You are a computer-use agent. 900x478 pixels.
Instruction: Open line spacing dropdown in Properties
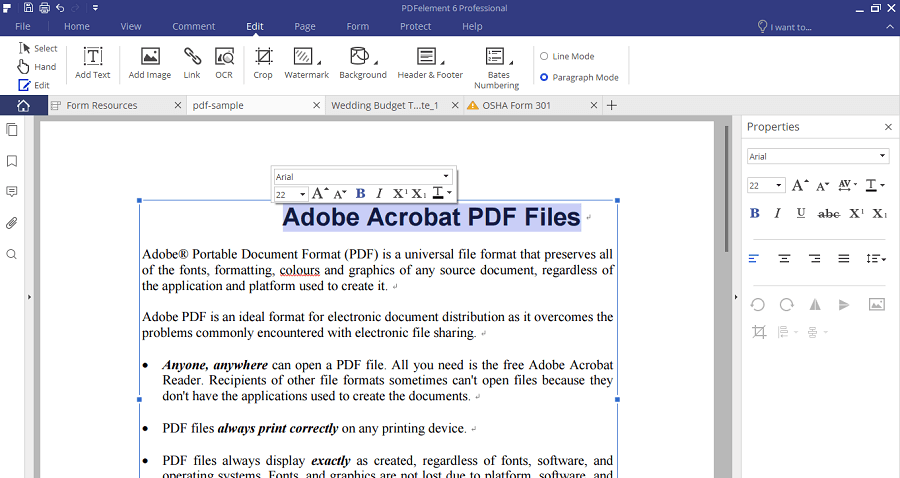point(876,259)
